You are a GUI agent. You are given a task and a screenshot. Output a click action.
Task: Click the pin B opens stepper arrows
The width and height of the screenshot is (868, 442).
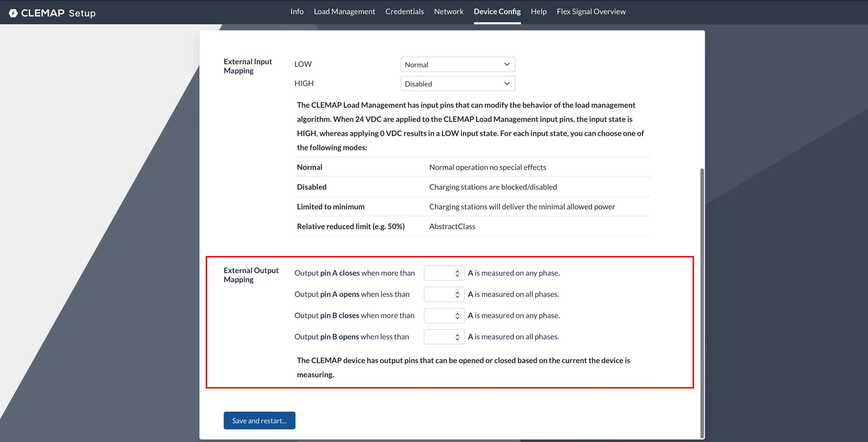pyautogui.click(x=457, y=337)
